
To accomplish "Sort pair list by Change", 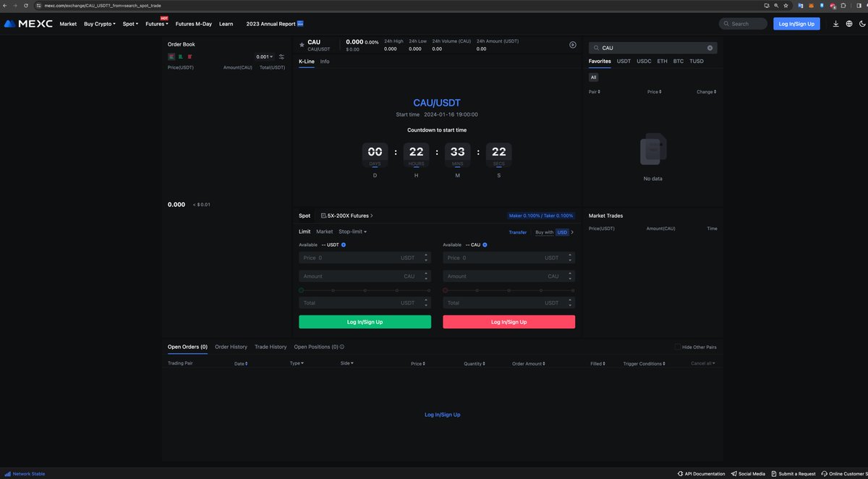I will pos(707,92).
